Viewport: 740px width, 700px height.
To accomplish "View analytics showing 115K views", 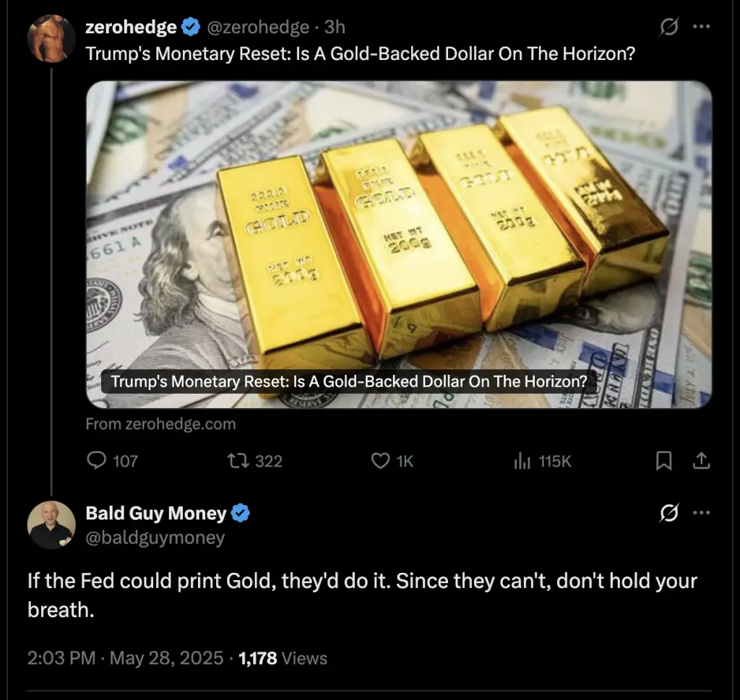I will (x=542, y=461).
